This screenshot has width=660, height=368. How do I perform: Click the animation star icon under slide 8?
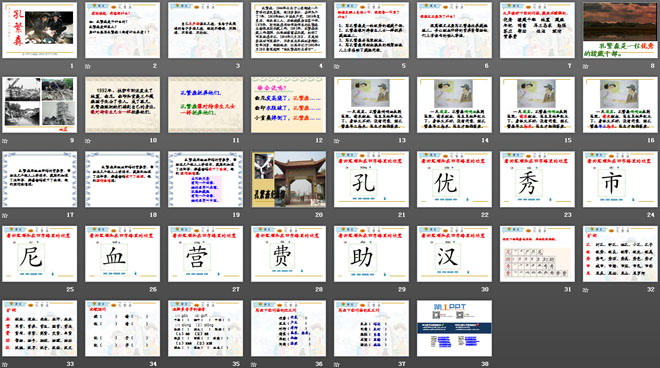tap(585, 66)
